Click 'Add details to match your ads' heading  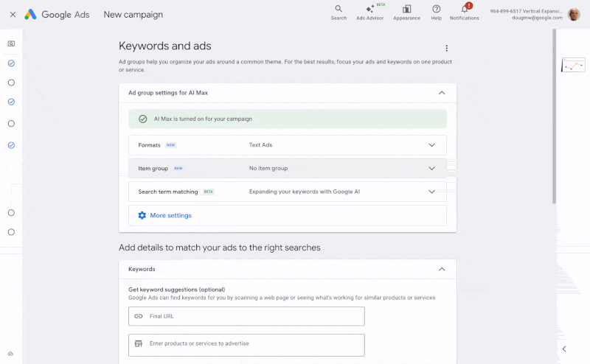(x=220, y=248)
